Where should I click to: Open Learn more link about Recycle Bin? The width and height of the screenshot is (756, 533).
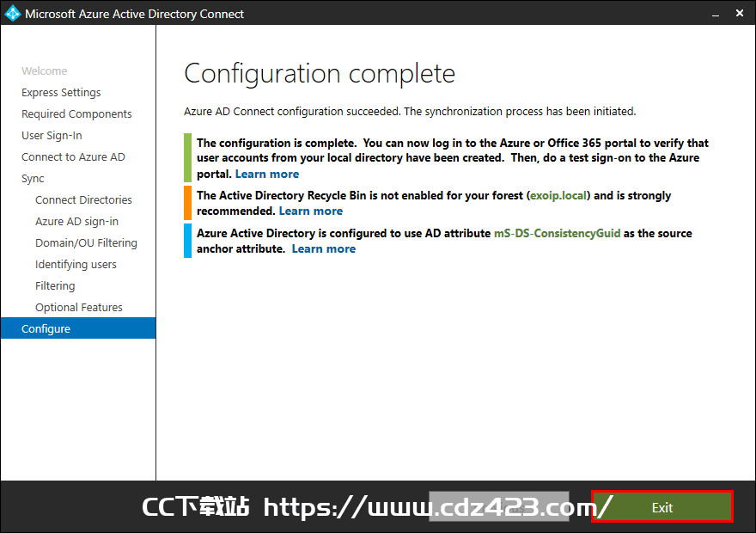click(x=310, y=211)
